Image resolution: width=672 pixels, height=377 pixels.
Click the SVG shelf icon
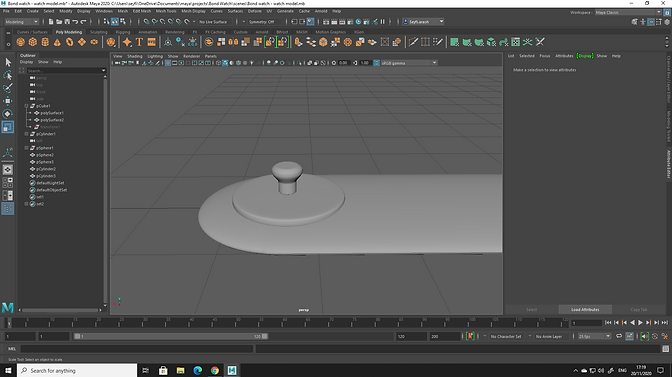point(151,42)
